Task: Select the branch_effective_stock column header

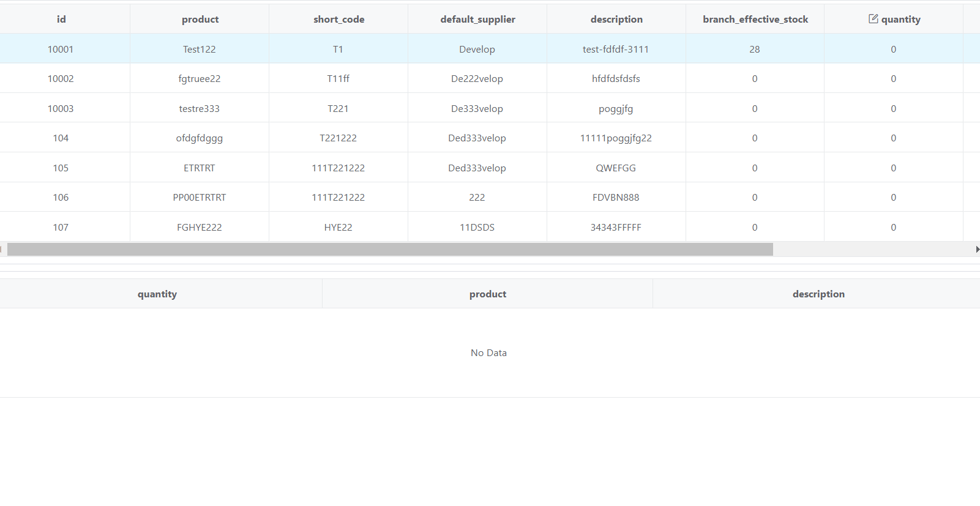Action: coord(755,19)
